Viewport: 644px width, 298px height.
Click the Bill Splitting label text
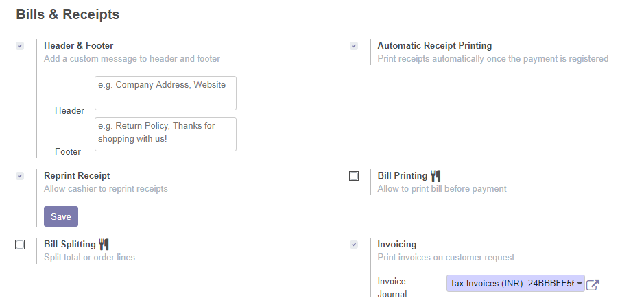(x=70, y=245)
